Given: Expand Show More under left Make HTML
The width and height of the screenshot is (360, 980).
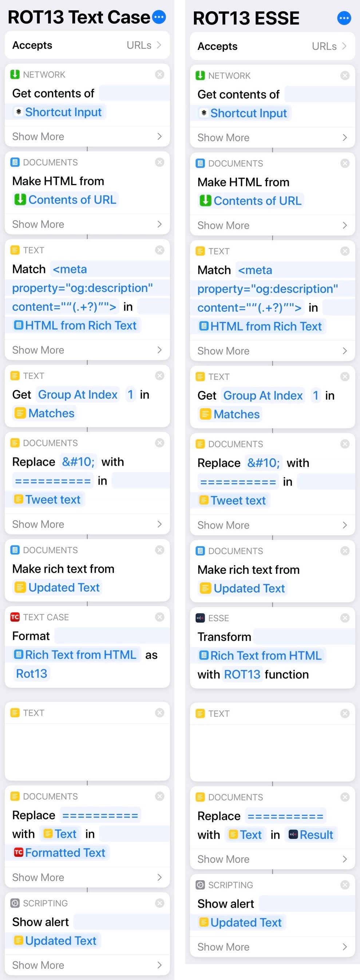Looking at the screenshot, I should point(87,224).
